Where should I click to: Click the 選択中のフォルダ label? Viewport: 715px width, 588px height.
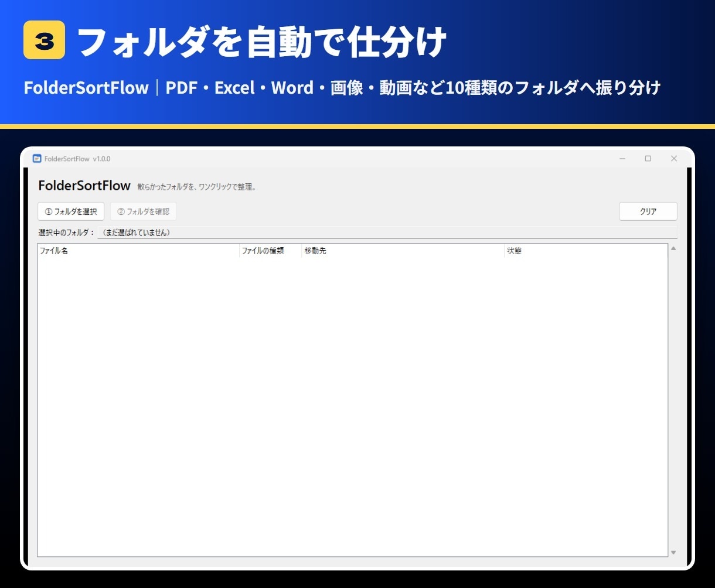point(66,233)
